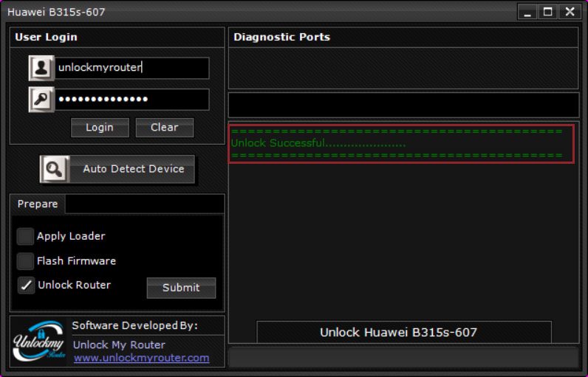Image resolution: width=588 pixels, height=377 pixels.
Task: Uncheck the Unlock Router checkbox
Action: [x=26, y=286]
